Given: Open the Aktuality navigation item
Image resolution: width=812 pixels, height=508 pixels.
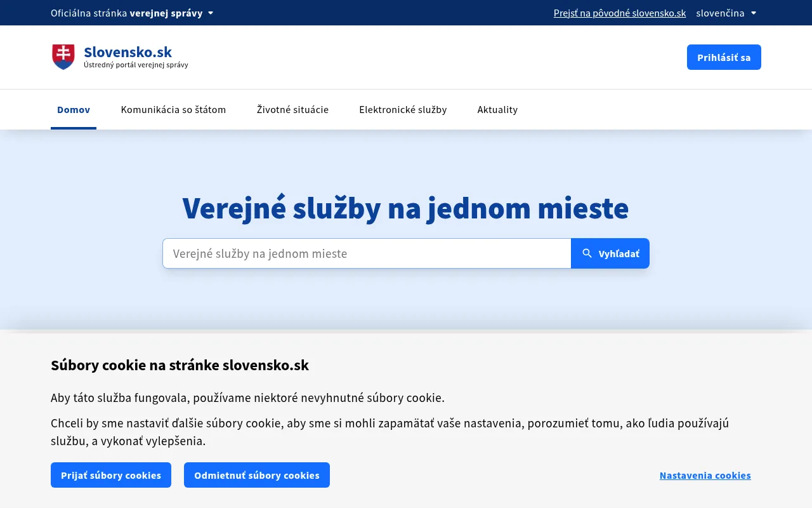Looking at the screenshot, I should [497, 109].
